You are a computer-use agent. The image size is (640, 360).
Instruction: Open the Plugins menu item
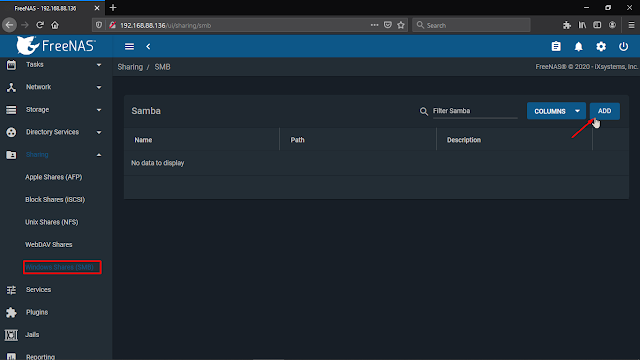(37, 312)
